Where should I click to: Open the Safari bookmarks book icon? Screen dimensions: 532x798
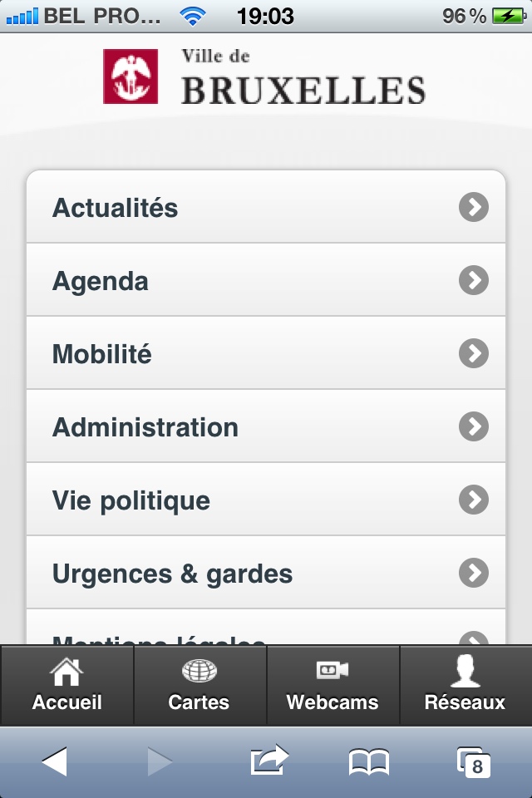click(x=368, y=762)
